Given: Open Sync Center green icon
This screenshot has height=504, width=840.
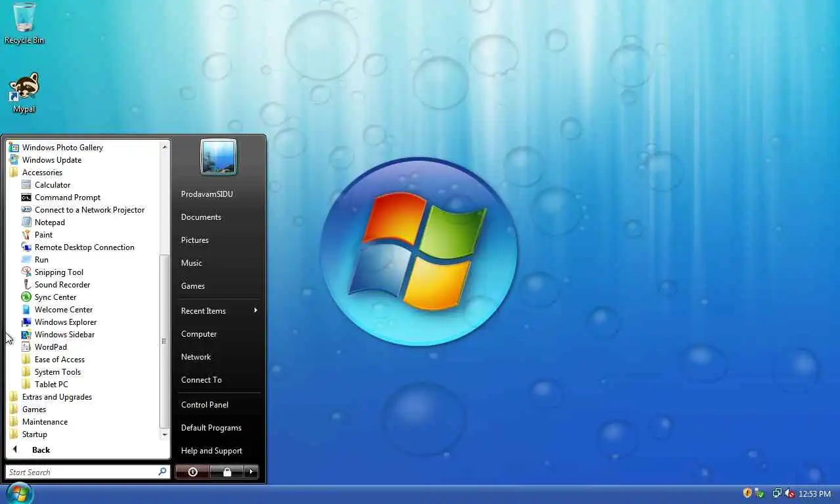Looking at the screenshot, I should click(26, 297).
